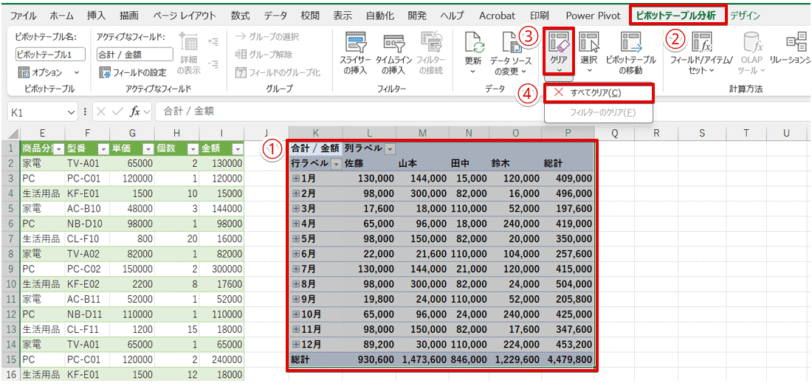Select cell TV-A01 in row 2
This screenshot has height=389, width=812.
click(x=87, y=163)
